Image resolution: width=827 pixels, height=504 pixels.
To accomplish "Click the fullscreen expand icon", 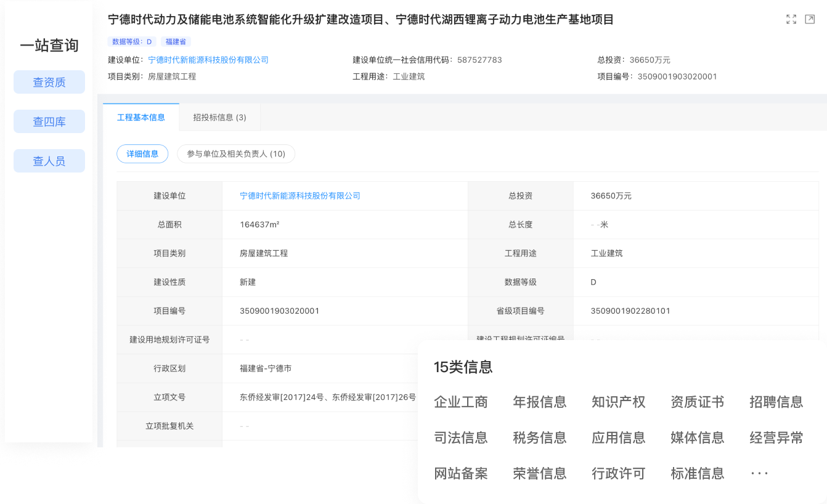I will [x=791, y=19].
